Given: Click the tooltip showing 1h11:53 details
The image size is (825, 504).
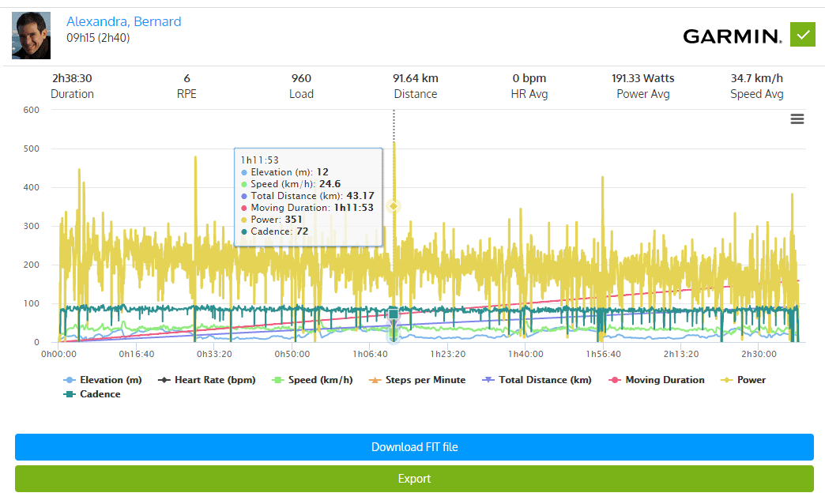Looking at the screenshot, I should 308,196.
